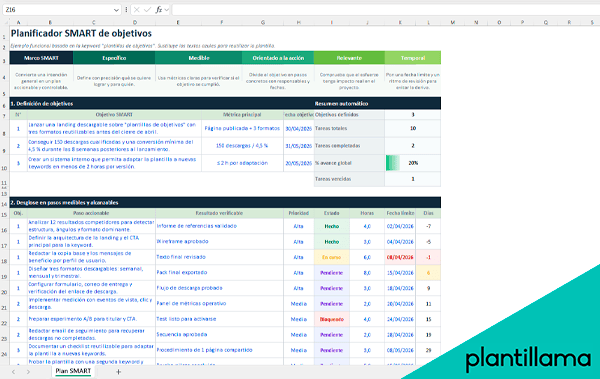Click the Pendiente status in Pack final exportado row
Screen dimensions: 600x379
(332, 273)
